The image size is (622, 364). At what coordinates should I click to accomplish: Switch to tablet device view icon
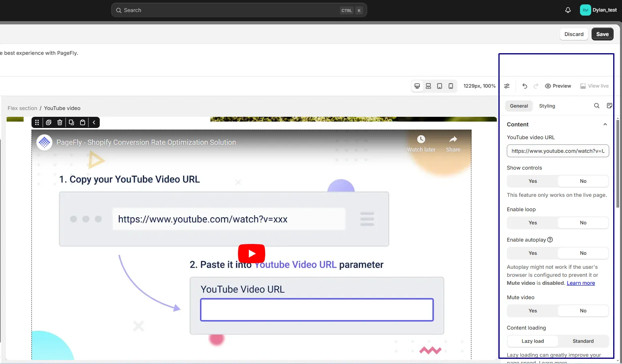(x=440, y=86)
